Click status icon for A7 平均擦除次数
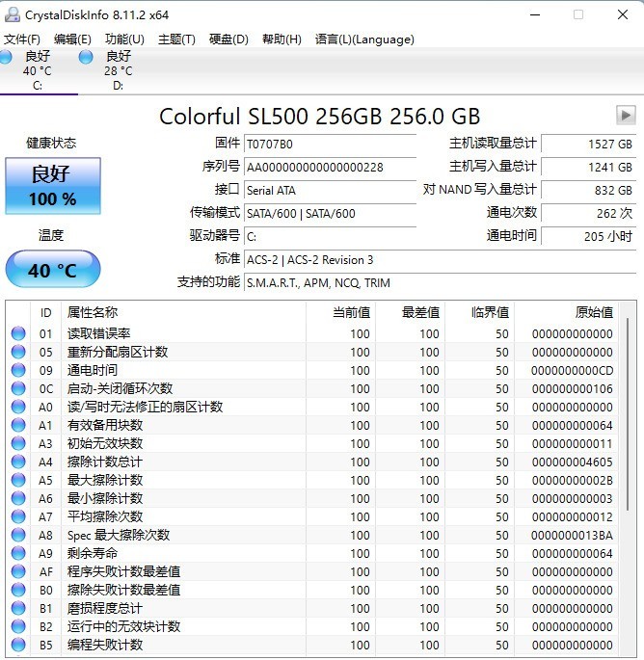Screen dimensions: 644x660 (x=18, y=516)
